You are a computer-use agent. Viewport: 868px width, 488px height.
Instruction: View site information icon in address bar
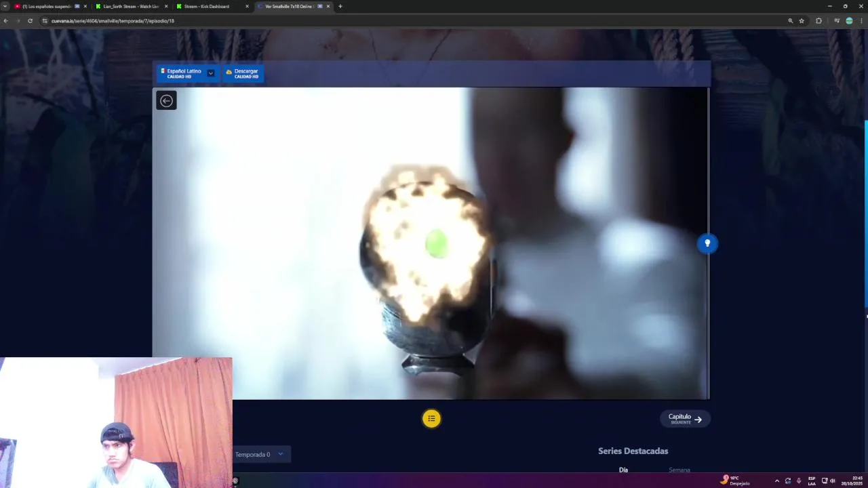[x=45, y=21]
